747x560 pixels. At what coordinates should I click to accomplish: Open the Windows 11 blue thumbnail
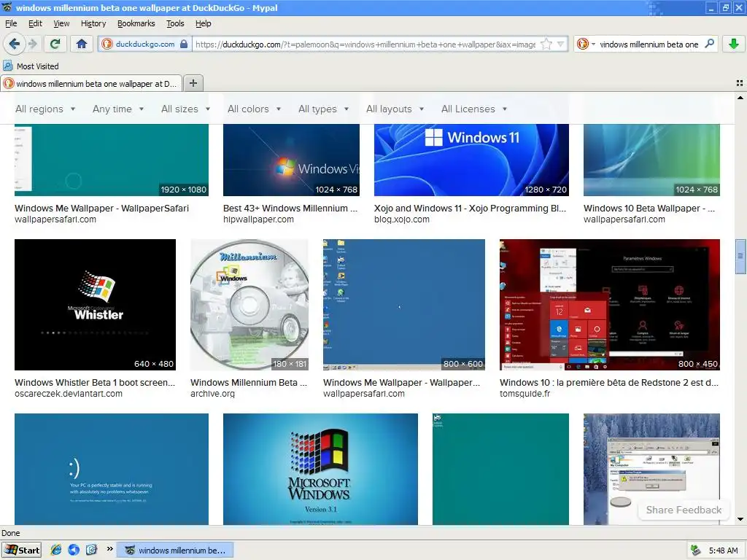pyautogui.click(x=471, y=160)
